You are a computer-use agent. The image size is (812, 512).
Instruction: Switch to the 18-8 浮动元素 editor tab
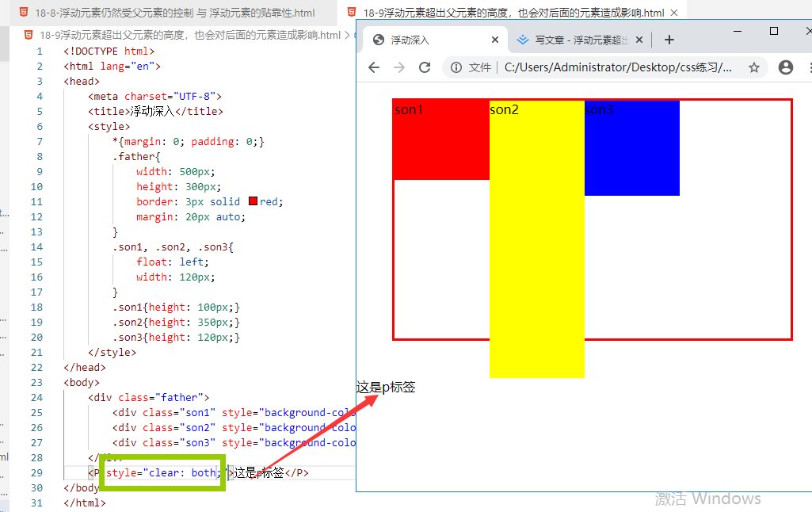tap(173, 13)
